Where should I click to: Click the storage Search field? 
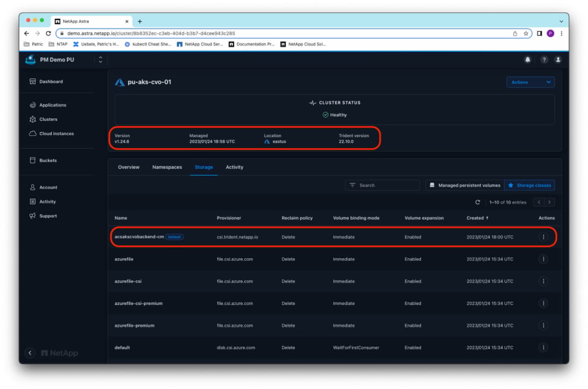click(382, 185)
